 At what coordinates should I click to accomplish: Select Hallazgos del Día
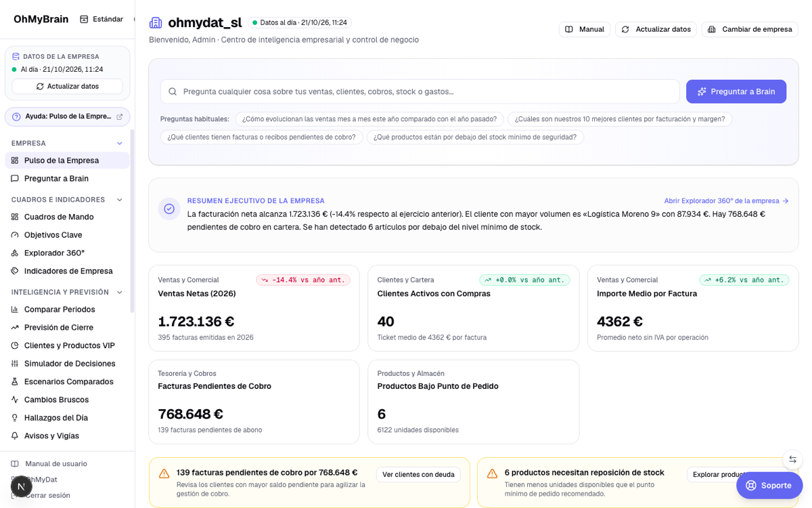68,418
